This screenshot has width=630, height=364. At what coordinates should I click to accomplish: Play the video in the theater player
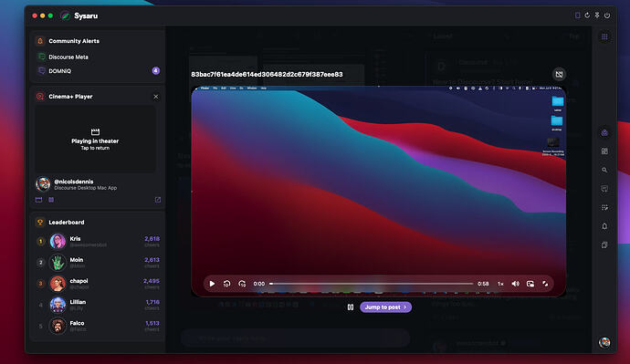pos(212,284)
